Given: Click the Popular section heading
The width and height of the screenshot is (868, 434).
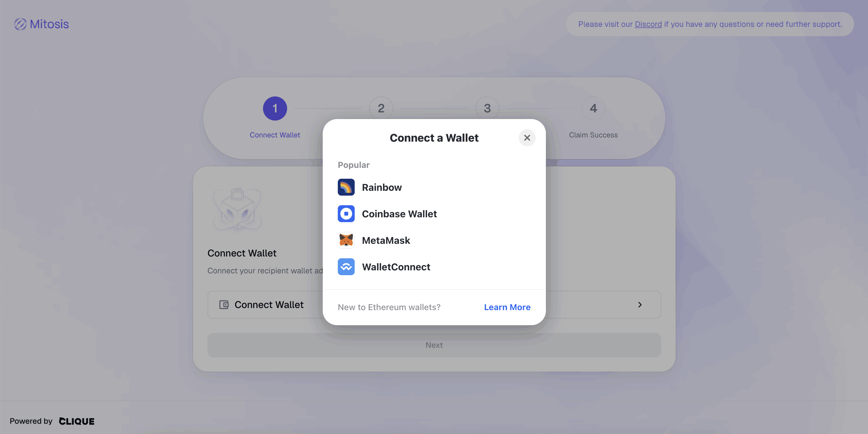Looking at the screenshot, I should [x=353, y=165].
